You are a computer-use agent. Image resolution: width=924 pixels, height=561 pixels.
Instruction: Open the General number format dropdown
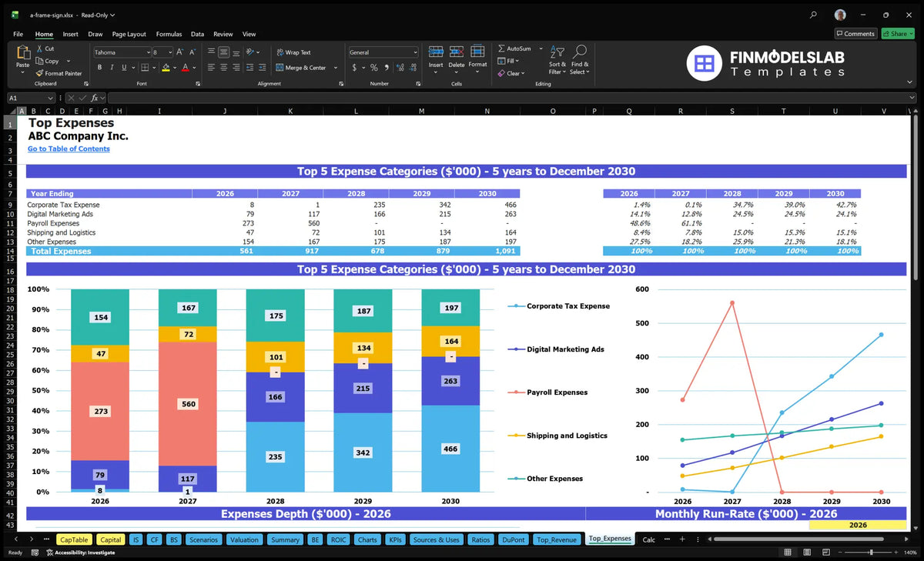coord(415,52)
